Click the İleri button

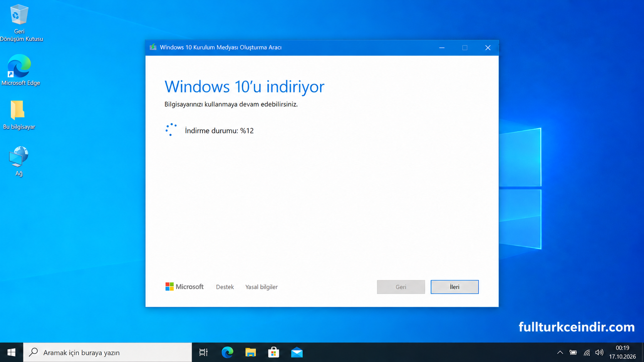click(x=454, y=287)
